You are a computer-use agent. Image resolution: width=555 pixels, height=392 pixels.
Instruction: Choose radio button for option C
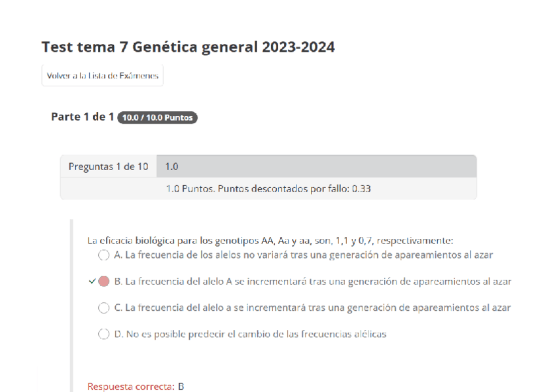pos(103,308)
